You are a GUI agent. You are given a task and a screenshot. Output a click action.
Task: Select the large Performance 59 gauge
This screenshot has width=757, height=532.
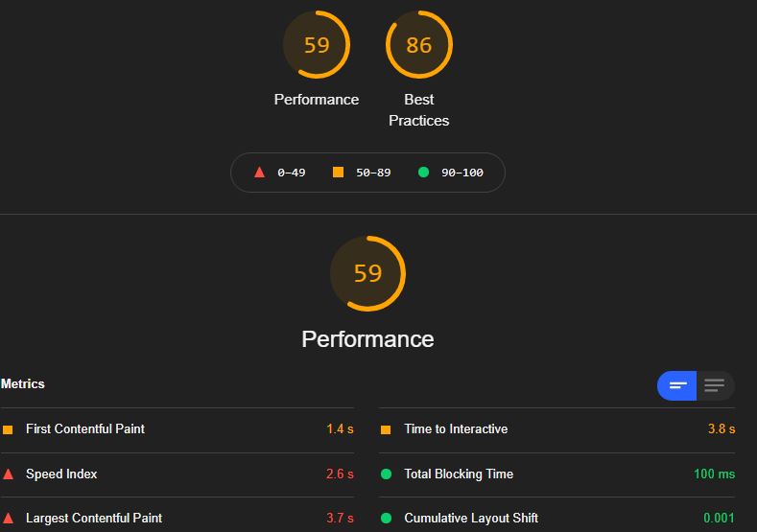click(x=367, y=273)
